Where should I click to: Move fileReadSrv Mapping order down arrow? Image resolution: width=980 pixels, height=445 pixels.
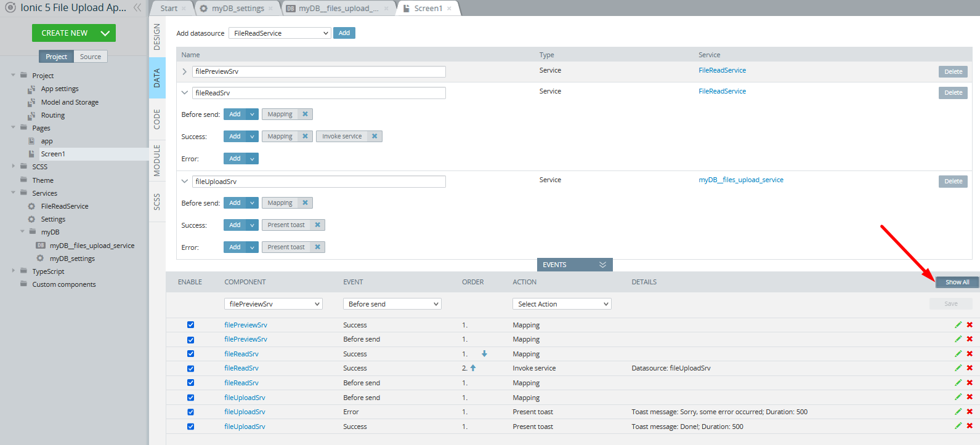484,353
